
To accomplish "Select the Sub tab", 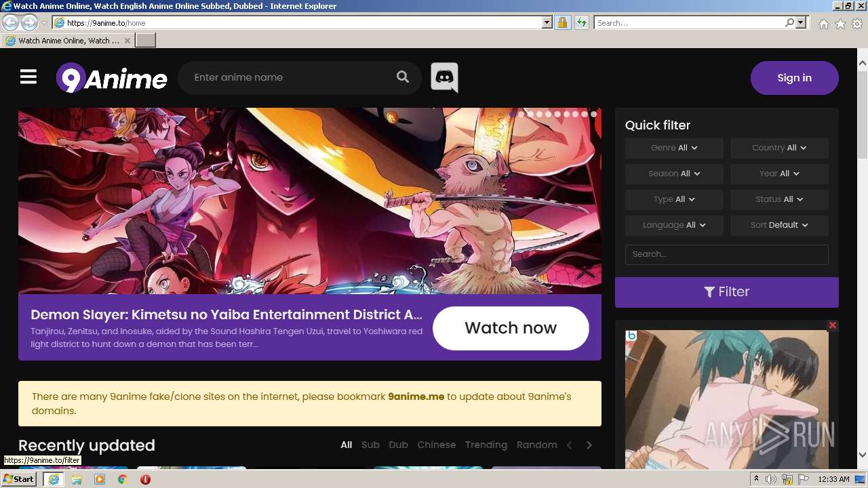I will coord(370,445).
